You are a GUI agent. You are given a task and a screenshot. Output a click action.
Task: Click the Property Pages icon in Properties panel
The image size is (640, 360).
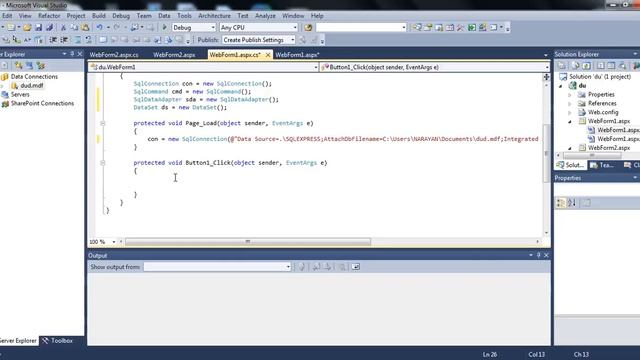click(586, 203)
